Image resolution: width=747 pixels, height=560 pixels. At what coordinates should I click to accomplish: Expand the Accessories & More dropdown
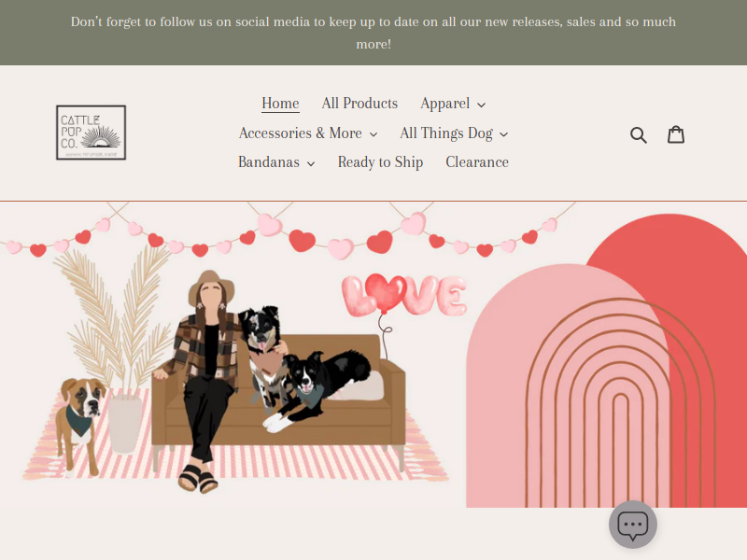[307, 133]
